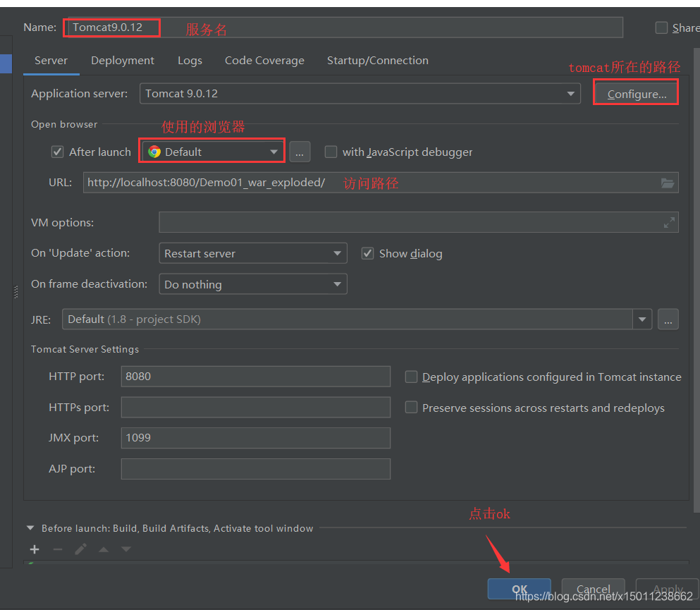This screenshot has width=700, height=610.
Task: Click the JMX port field
Action: [x=256, y=438]
